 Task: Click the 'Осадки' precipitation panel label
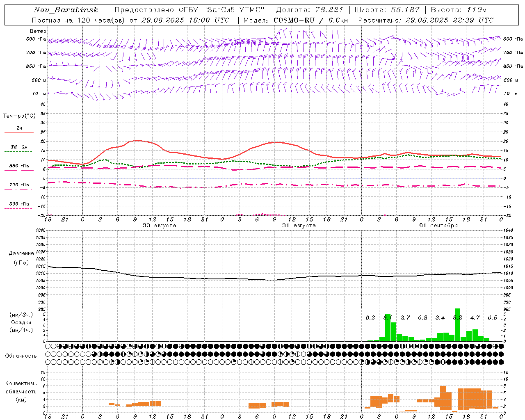21,322
